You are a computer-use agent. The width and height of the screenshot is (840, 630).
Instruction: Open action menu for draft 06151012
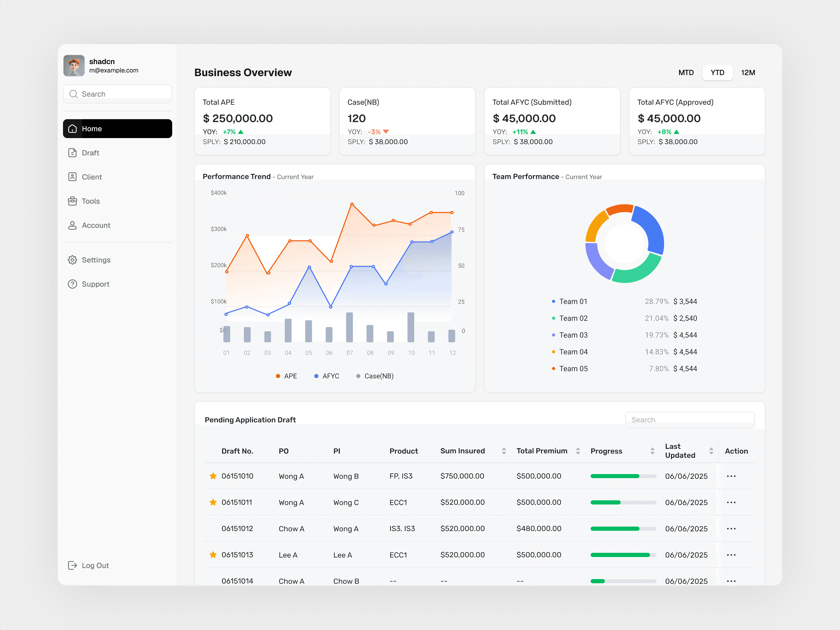tap(731, 529)
